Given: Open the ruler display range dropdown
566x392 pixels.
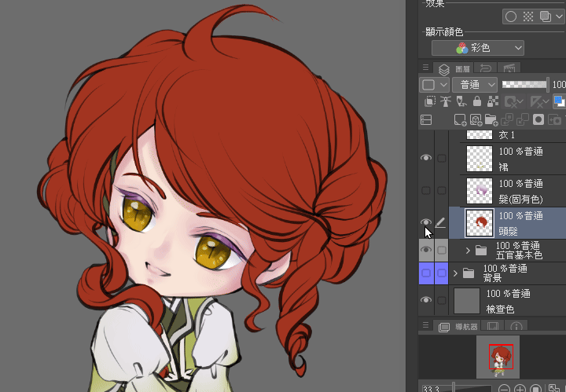Looking at the screenshot, I should point(539,101).
